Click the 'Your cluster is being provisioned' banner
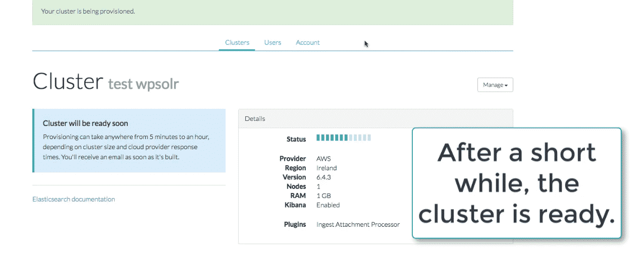The width and height of the screenshot is (644, 259). (x=273, y=12)
